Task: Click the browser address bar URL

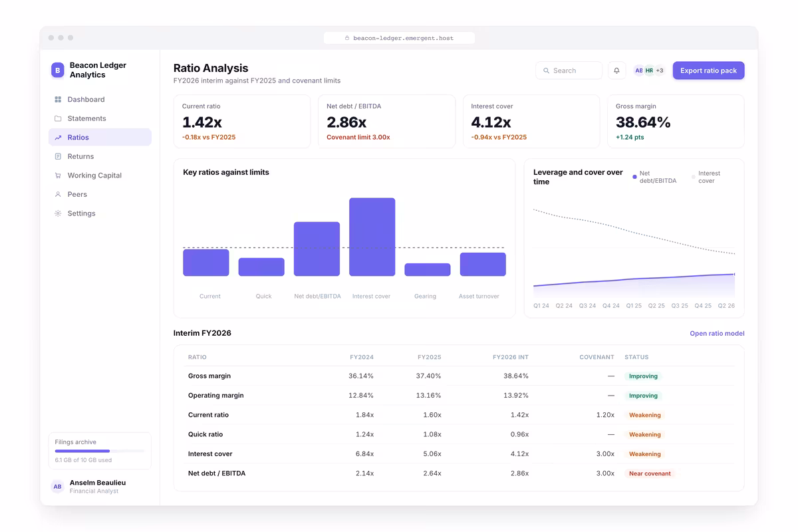Action: click(x=403, y=39)
